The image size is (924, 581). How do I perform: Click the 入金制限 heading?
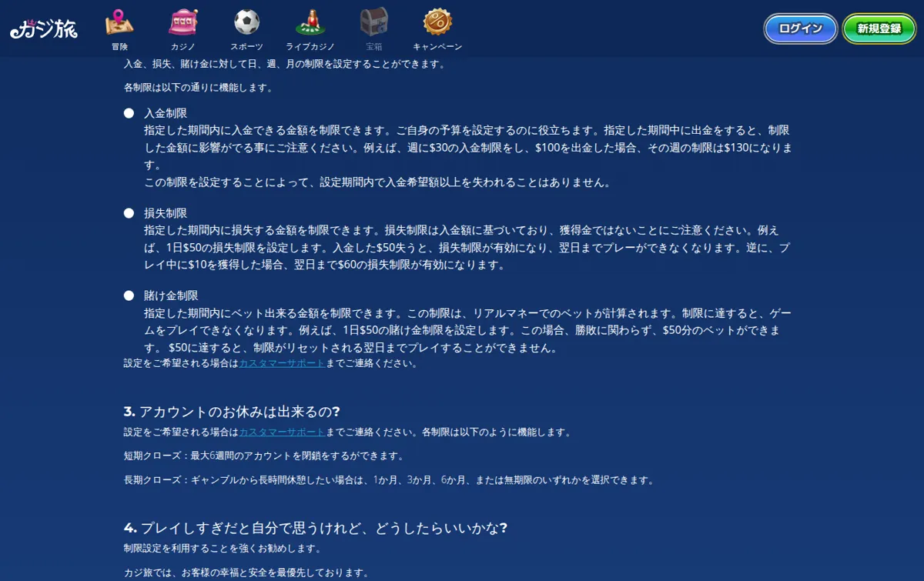pos(166,113)
